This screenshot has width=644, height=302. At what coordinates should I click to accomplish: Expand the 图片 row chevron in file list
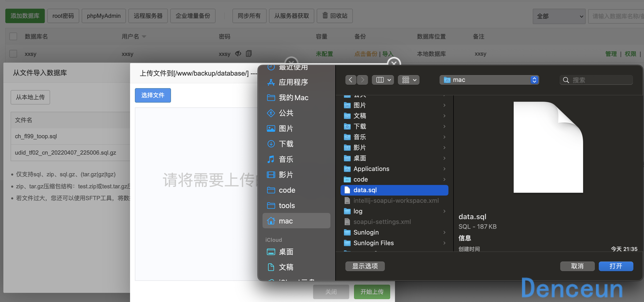[x=444, y=105]
